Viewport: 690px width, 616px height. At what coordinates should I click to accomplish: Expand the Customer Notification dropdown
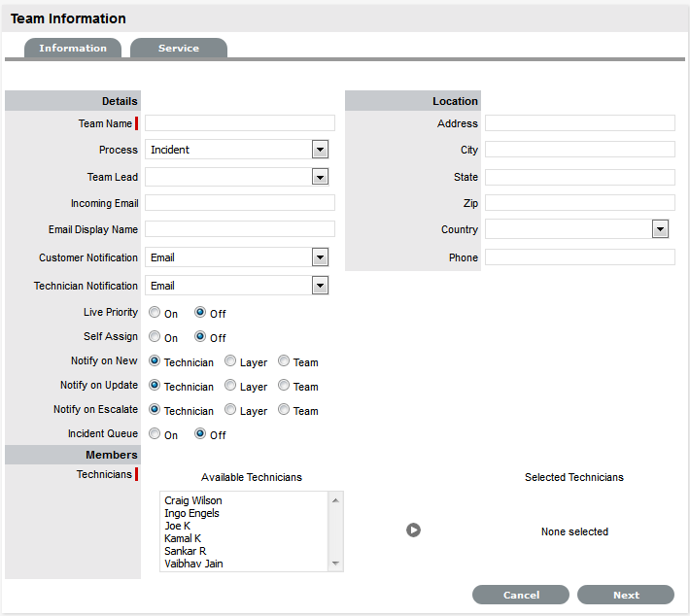point(320,257)
